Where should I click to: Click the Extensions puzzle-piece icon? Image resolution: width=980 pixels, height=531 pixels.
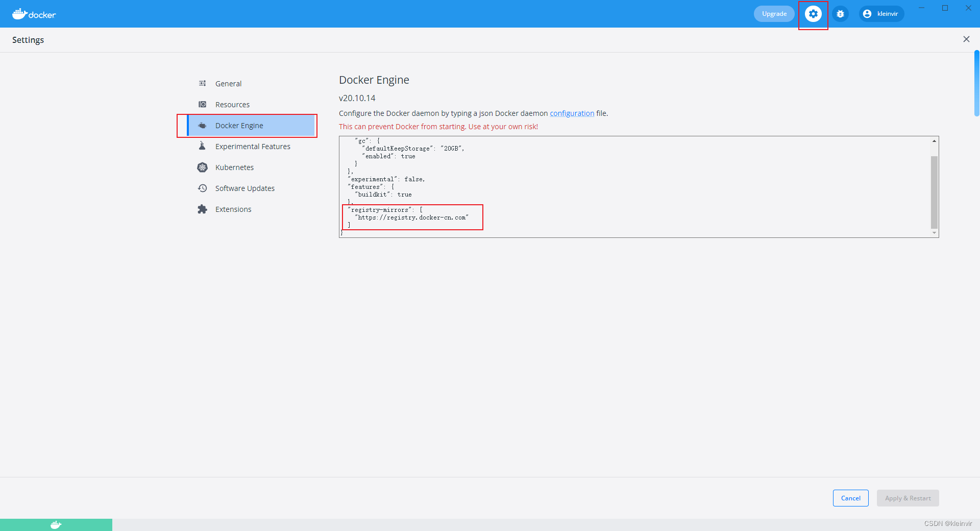(203, 209)
